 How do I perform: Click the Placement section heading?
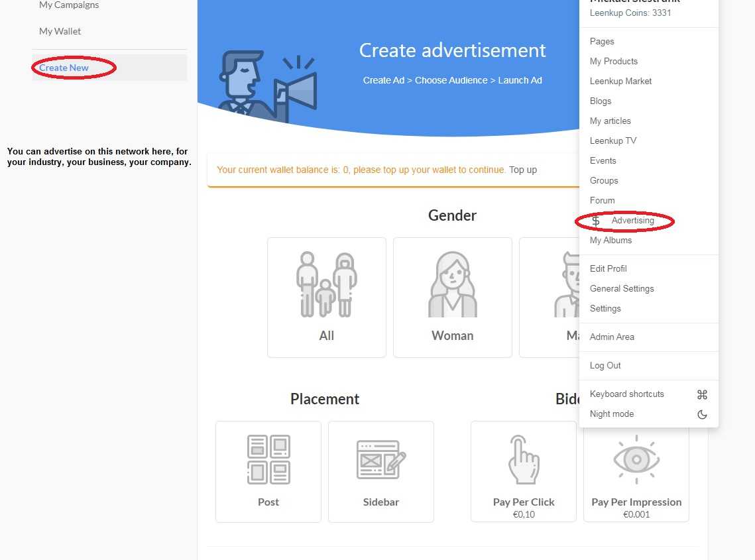(x=325, y=399)
